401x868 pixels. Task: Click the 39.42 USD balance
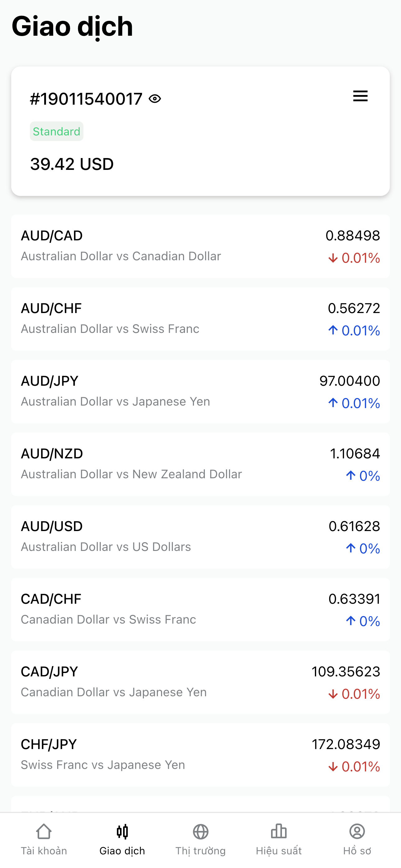tap(72, 164)
